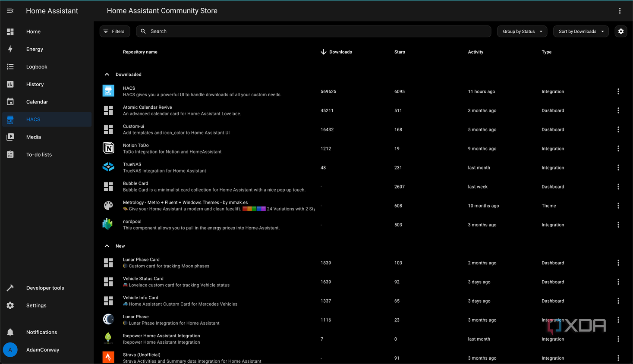633x364 pixels.
Task: Open the Metrology theme row menu
Action: click(618, 206)
